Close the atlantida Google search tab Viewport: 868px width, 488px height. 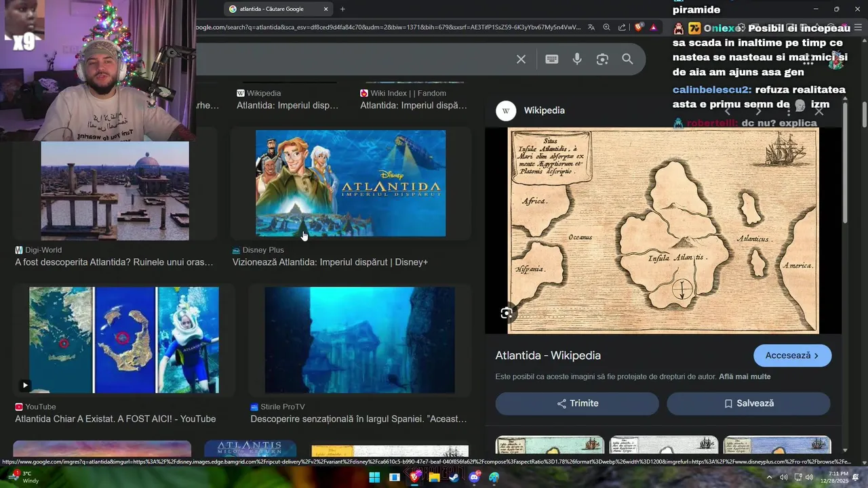tap(325, 9)
